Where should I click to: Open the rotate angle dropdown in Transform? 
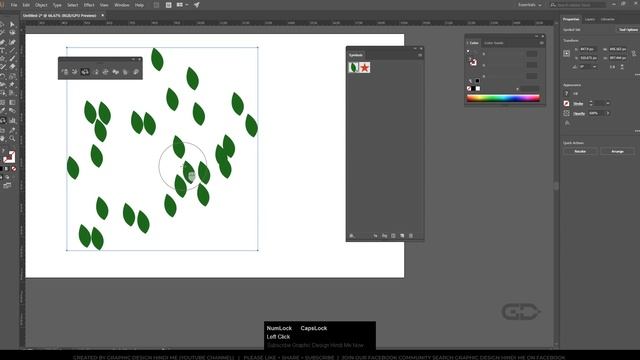pos(594,67)
